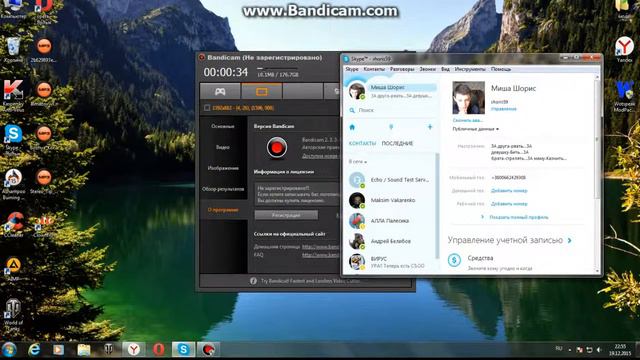Viewport: 640px width, 360px height.
Task: Open Internet Explorer from taskbar
Action: point(34,350)
